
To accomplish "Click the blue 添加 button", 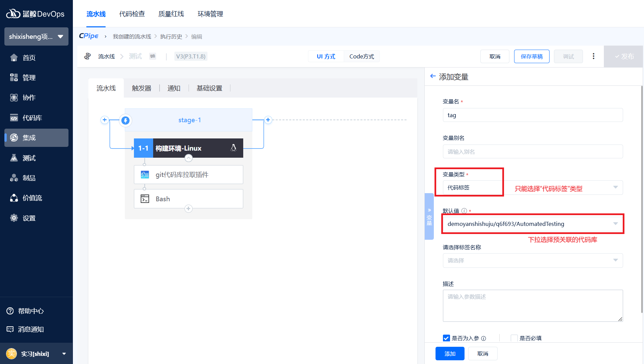I will click(450, 354).
